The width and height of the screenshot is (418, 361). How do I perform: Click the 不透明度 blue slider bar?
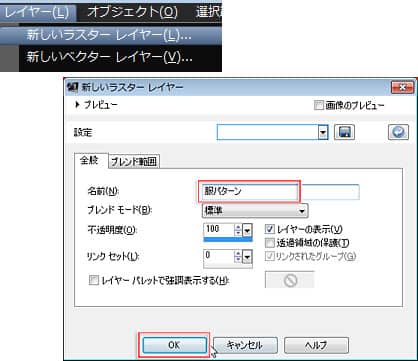tap(228, 239)
